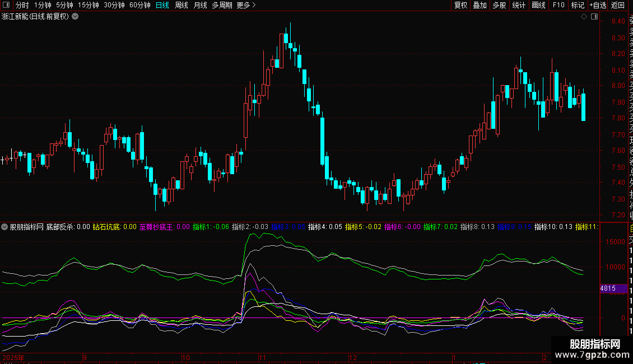The height and width of the screenshot is (364, 633).
Task: Click the purple 4815 value marker
Action: point(608,288)
